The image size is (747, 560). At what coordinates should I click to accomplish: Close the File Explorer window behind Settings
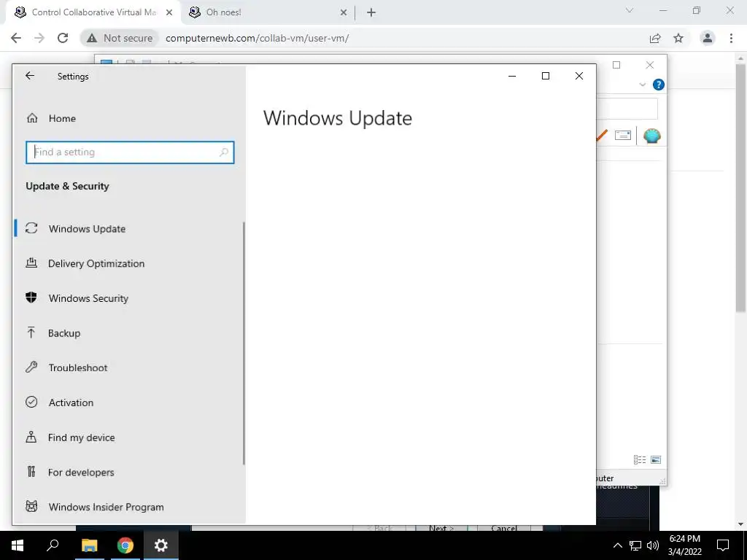pos(650,65)
